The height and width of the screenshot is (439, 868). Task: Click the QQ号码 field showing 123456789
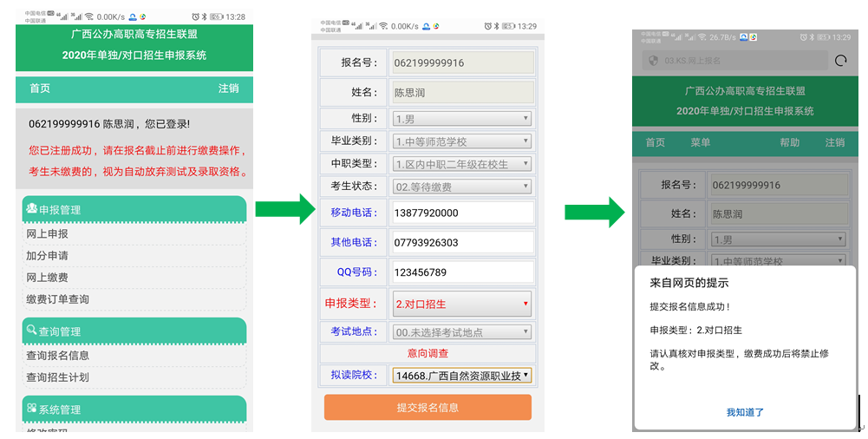click(462, 272)
